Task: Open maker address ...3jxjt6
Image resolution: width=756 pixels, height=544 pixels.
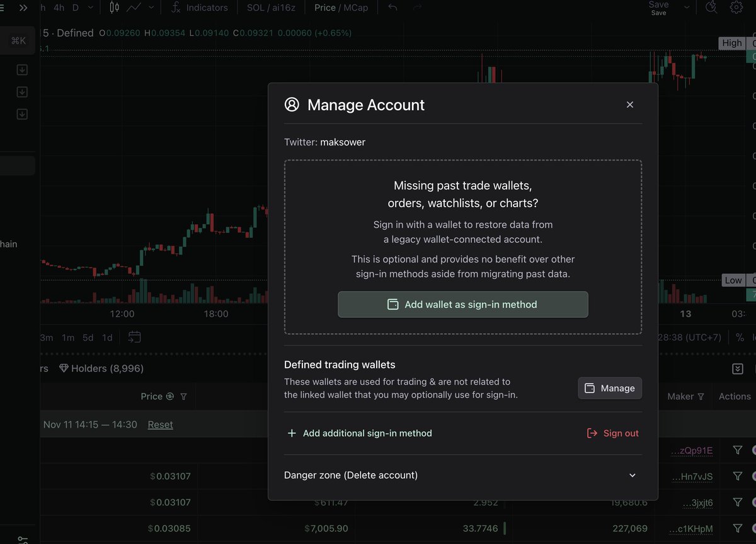Action: coord(698,502)
